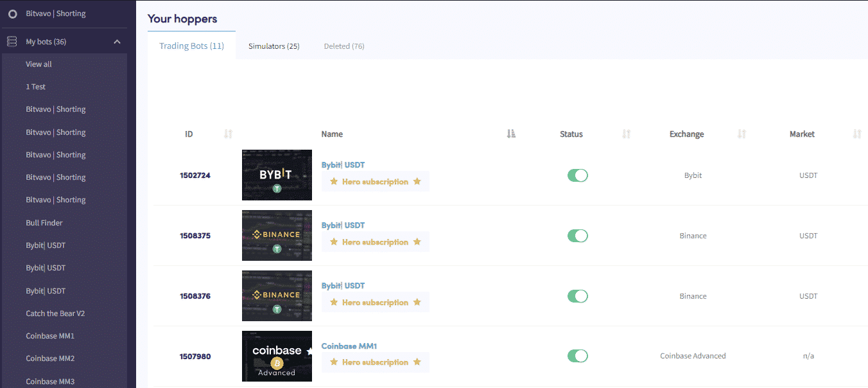Click bot ID 1507980

pos(195,357)
